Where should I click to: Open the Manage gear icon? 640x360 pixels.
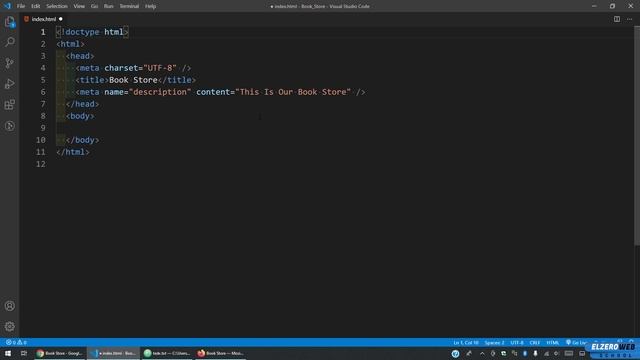[x=10, y=326]
